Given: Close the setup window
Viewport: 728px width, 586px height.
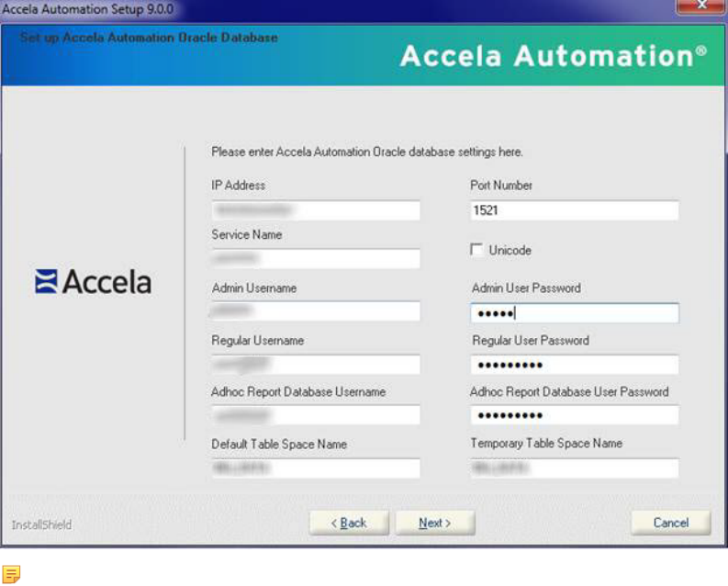Looking at the screenshot, I should (x=701, y=6).
